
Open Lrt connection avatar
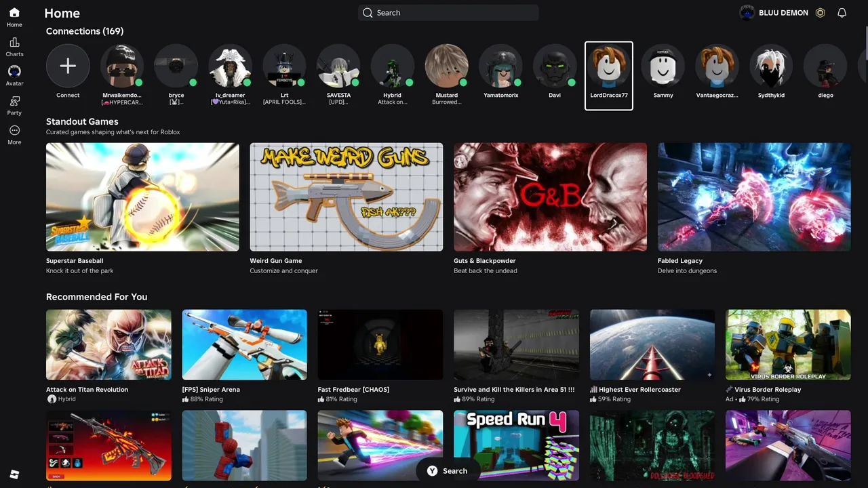click(x=284, y=66)
